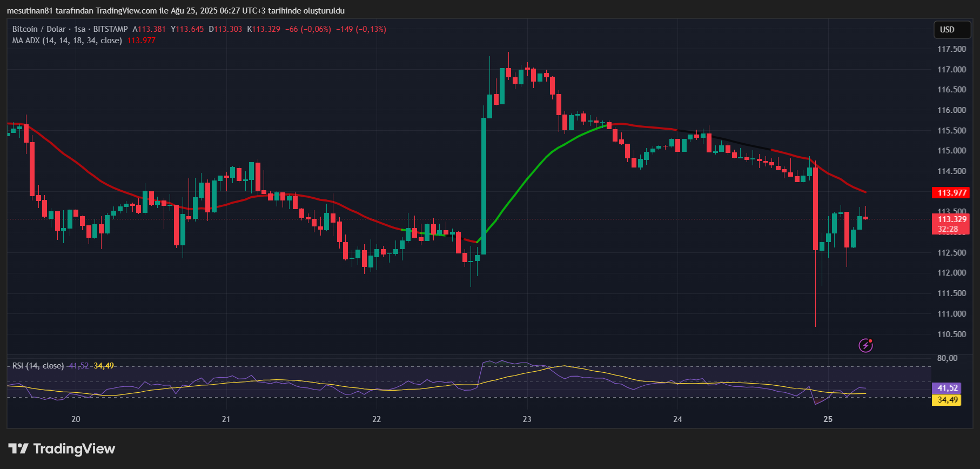Click date marker 20 on time axis

(76, 419)
